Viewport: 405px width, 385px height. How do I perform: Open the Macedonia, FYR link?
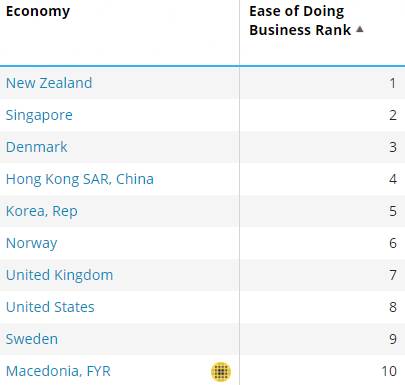point(58,371)
